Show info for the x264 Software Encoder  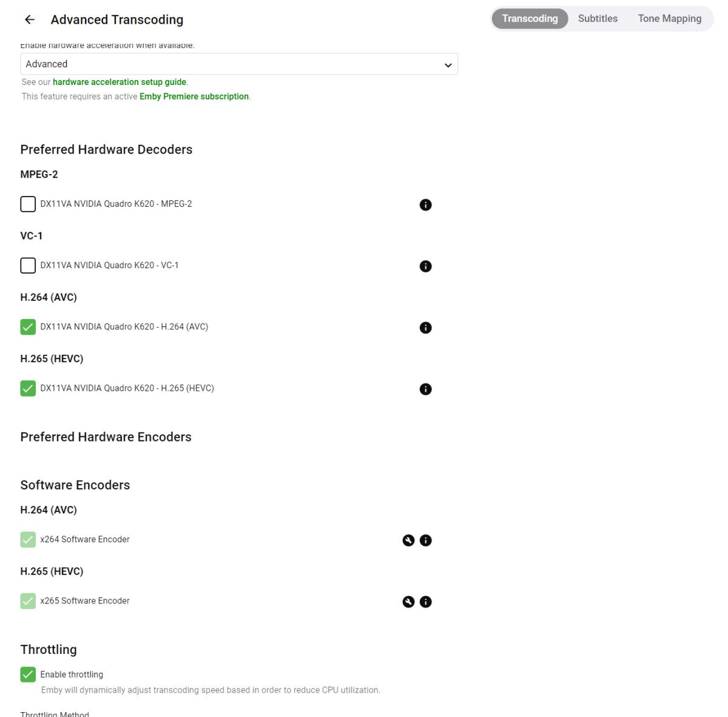(426, 540)
